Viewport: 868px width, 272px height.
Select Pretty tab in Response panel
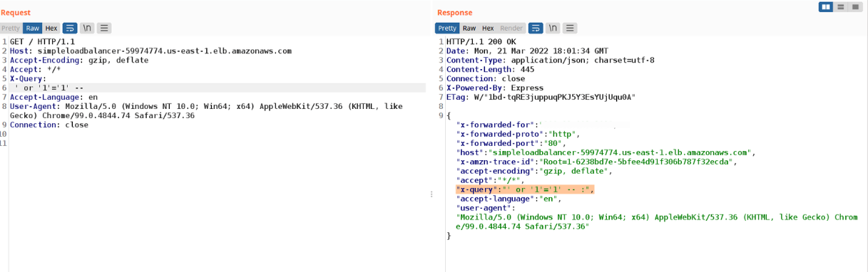pos(447,28)
